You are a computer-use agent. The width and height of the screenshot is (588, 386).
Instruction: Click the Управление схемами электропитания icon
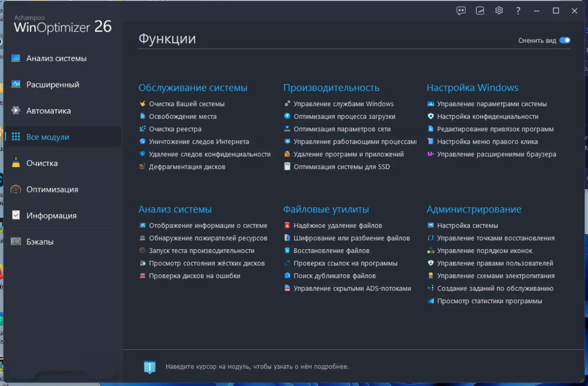point(430,276)
